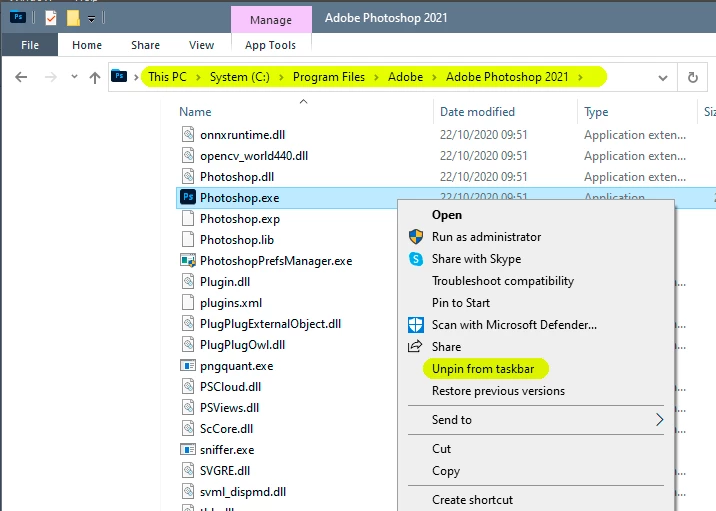Select the Photoshop.exp file icon
The image size is (716, 511).
point(188,218)
